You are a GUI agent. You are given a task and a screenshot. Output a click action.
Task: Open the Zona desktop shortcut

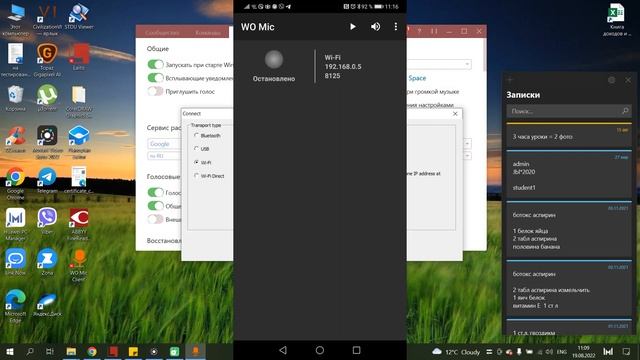click(47, 262)
